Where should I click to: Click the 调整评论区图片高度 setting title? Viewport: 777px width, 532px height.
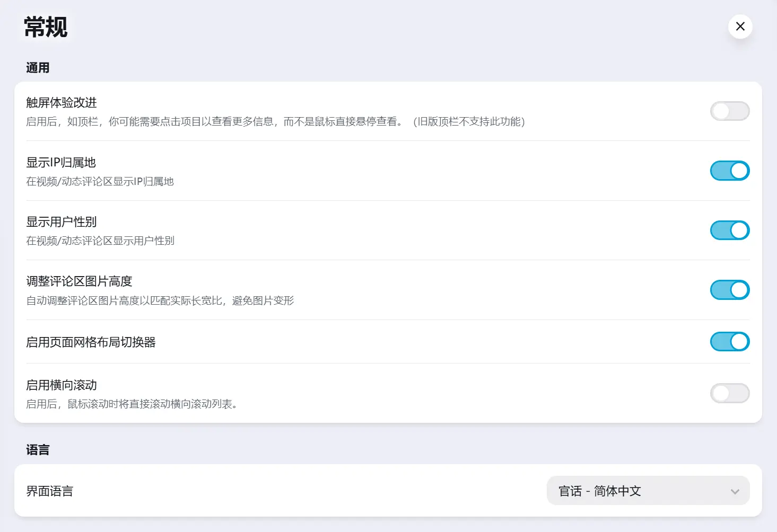[x=79, y=281]
